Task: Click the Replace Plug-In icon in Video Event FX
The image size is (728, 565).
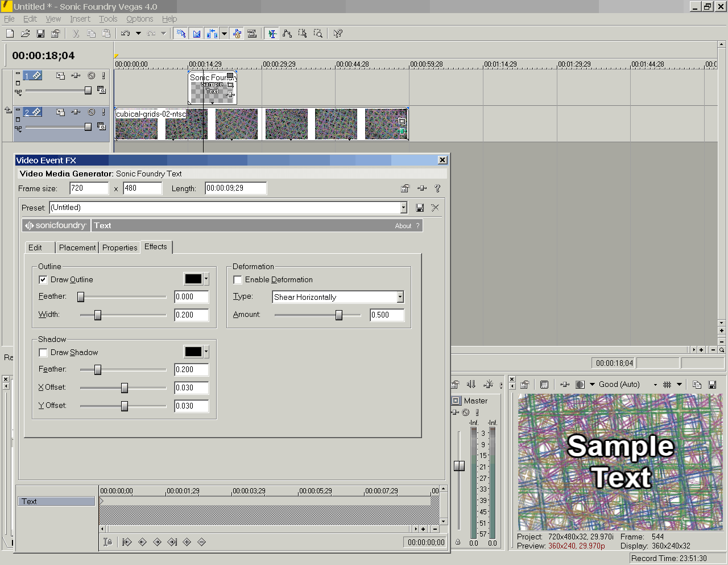Action: pos(421,188)
